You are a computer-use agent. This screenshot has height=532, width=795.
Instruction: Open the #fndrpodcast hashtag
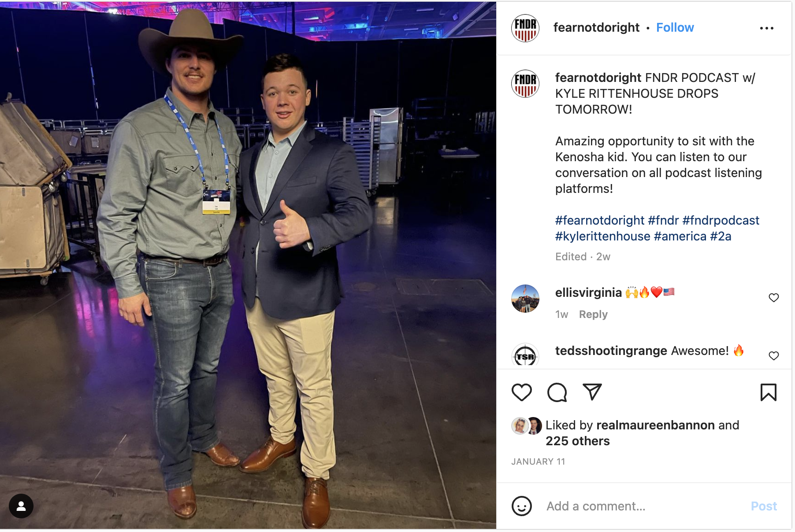721,220
